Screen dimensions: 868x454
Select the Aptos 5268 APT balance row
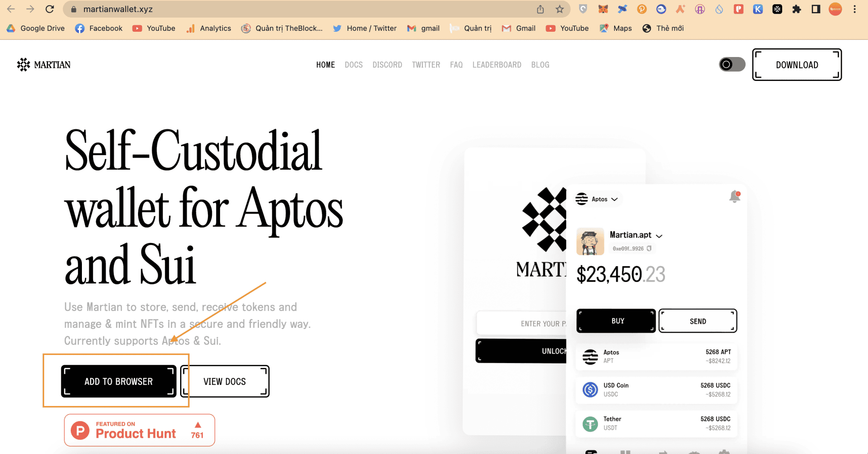(x=656, y=357)
